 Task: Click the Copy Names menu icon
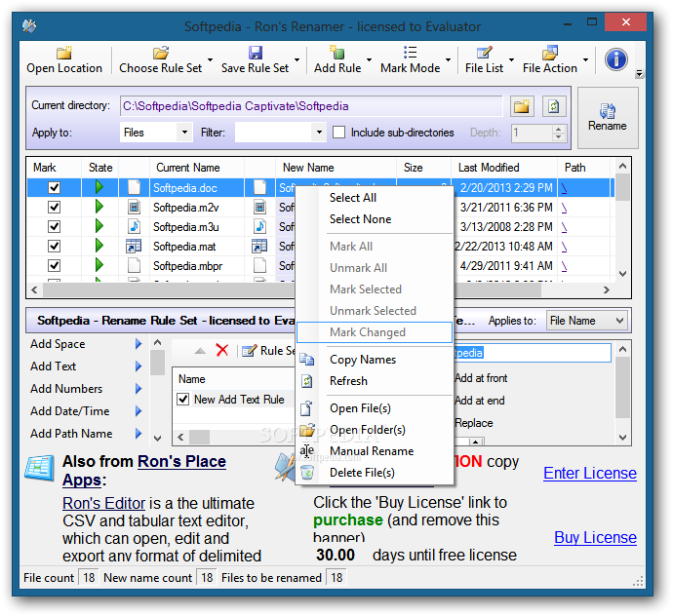[307, 360]
